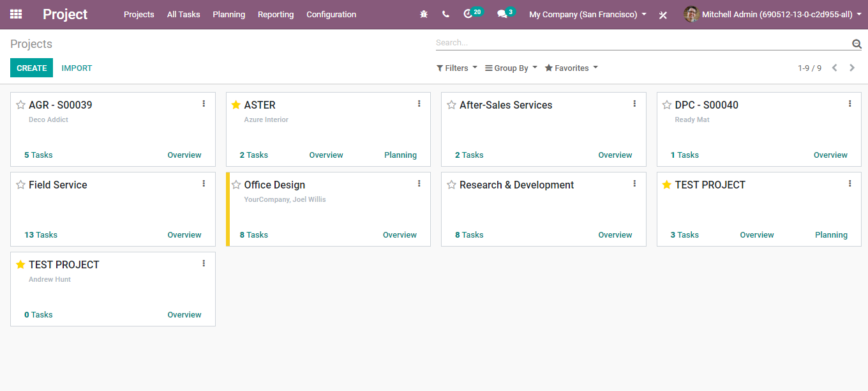Open activities clock icon with 20 badge

point(473,13)
